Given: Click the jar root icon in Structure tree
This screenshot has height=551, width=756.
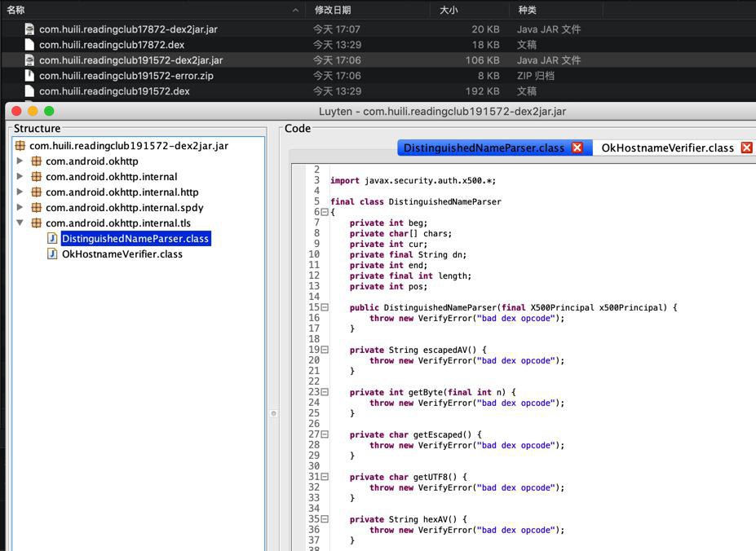Looking at the screenshot, I should click(x=20, y=146).
